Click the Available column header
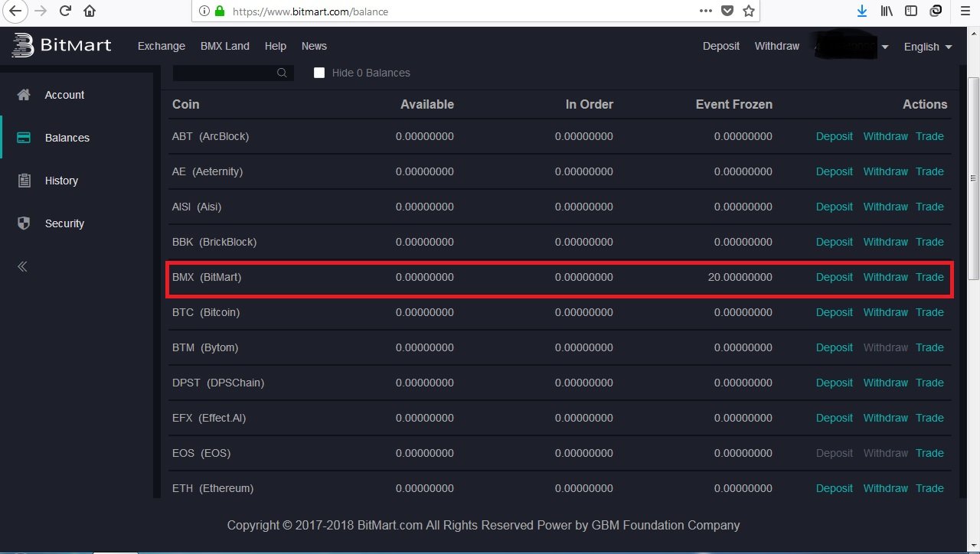 point(427,104)
